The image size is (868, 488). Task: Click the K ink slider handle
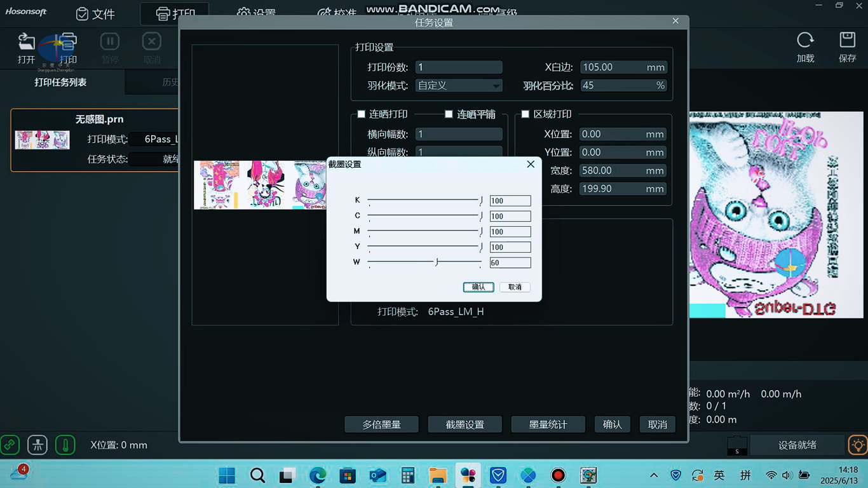481,200
